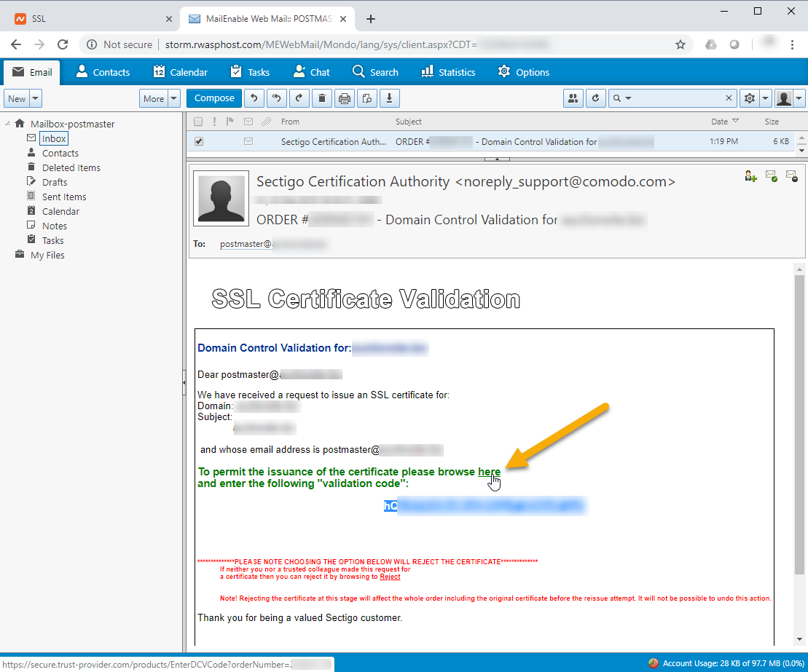Open Chrome menu three dots
The width and height of the screenshot is (808, 672).
[793, 45]
